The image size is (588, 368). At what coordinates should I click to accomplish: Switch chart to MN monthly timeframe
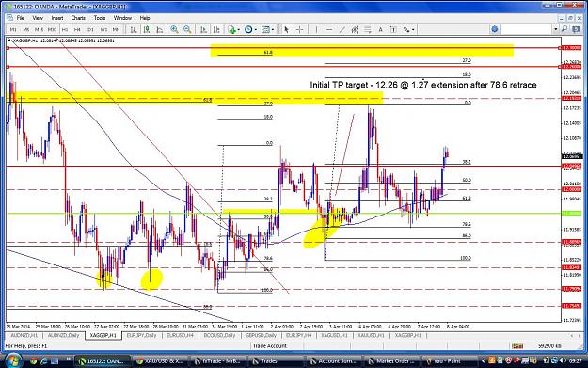[117, 29]
